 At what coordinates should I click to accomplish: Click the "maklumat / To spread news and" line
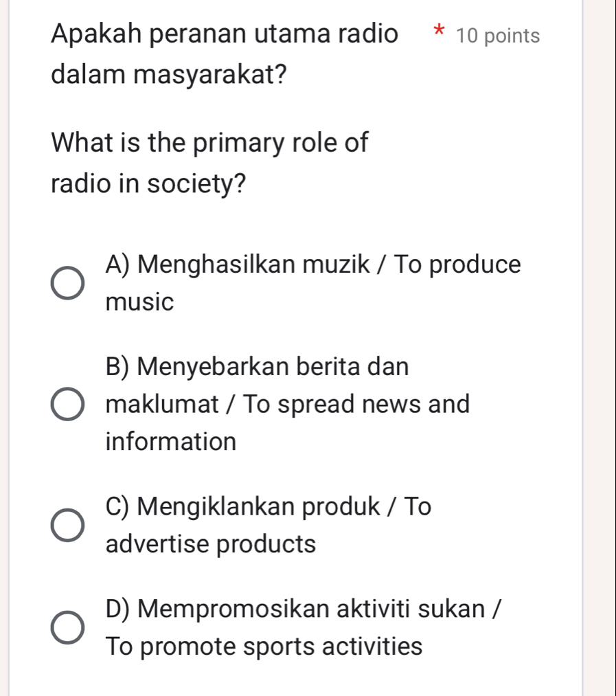[x=288, y=404]
